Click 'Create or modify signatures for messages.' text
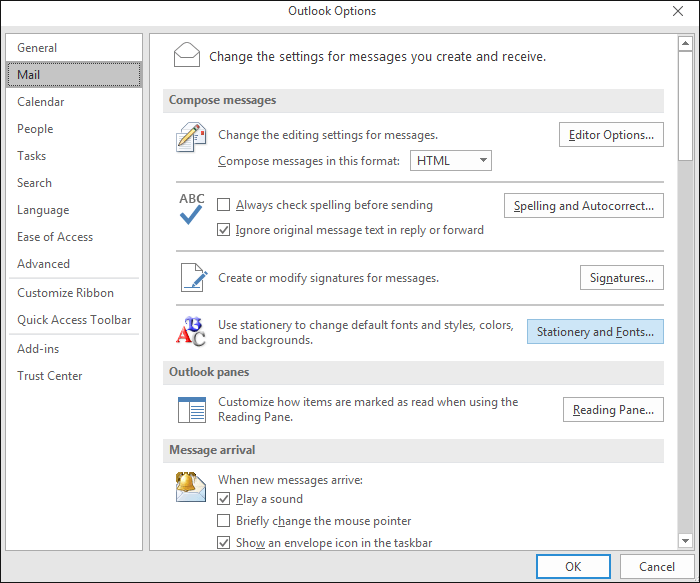This screenshot has height=583, width=700. point(329,278)
